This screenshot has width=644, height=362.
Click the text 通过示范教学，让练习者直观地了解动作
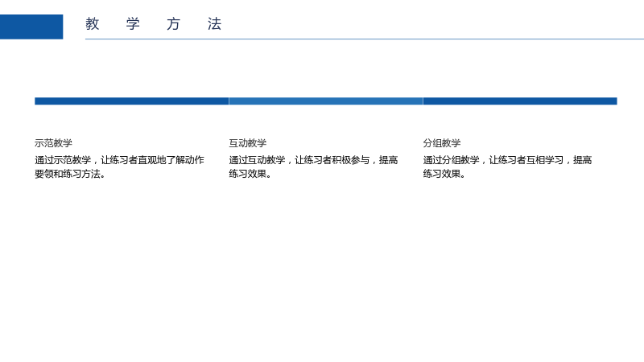point(119,159)
